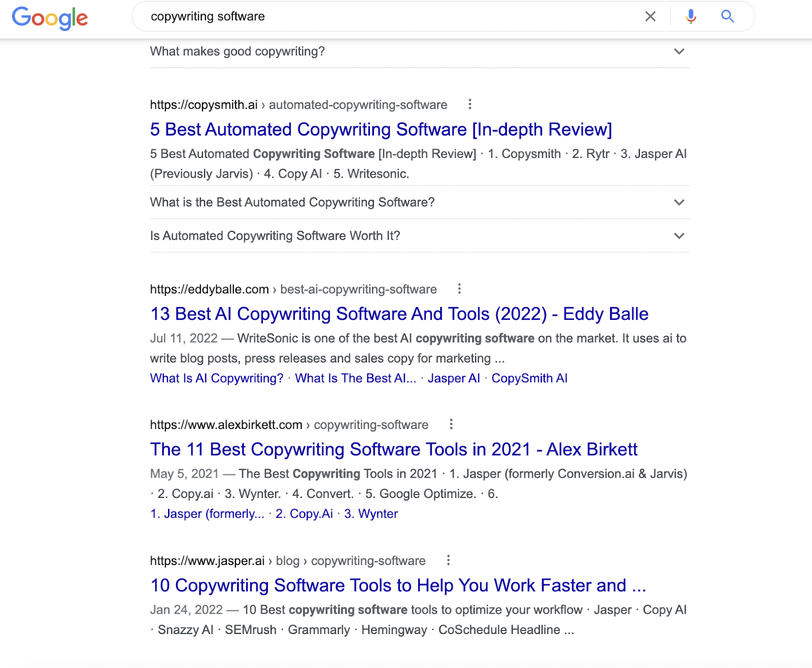The width and height of the screenshot is (812, 668).
Task: Click the 'Jul 11, 2022' result date
Action: 184,338
